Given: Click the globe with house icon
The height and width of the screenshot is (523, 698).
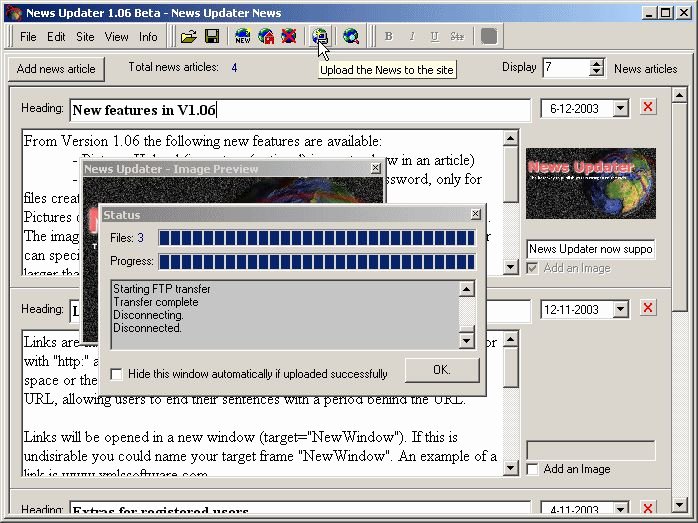Looking at the screenshot, I should click(x=266, y=36).
